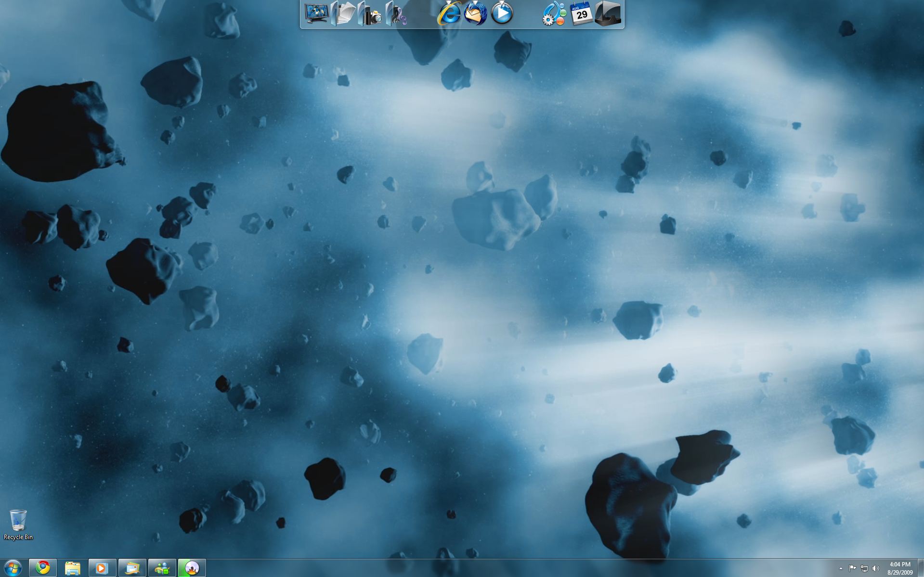Image resolution: width=924 pixels, height=577 pixels.
Task: Open the blue play button media player in dock
Action: (x=502, y=13)
